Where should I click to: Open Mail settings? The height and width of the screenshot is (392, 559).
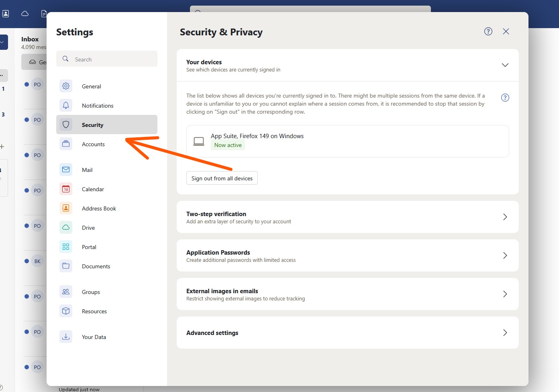point(87,169)
